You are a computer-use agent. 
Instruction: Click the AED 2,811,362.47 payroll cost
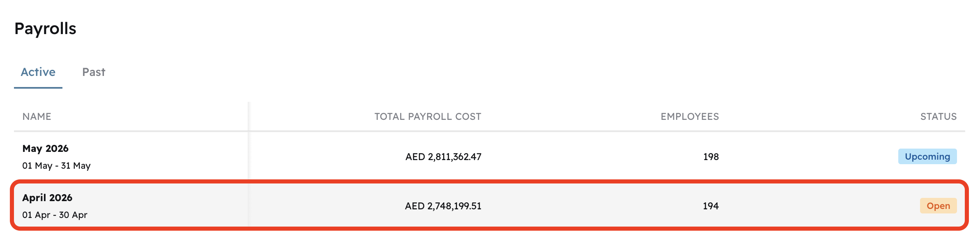[x=443, y=157]
